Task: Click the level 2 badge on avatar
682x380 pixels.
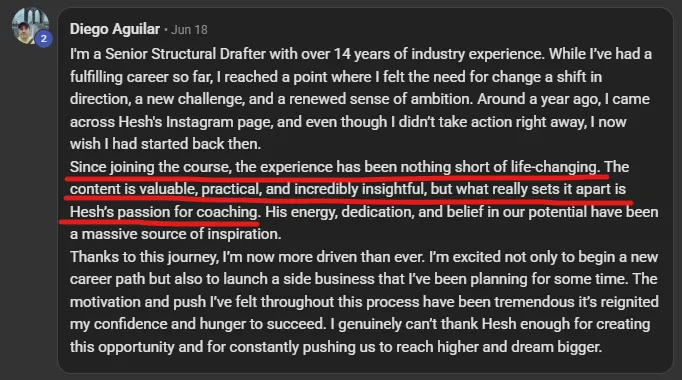Action: (x=43, y=39)
